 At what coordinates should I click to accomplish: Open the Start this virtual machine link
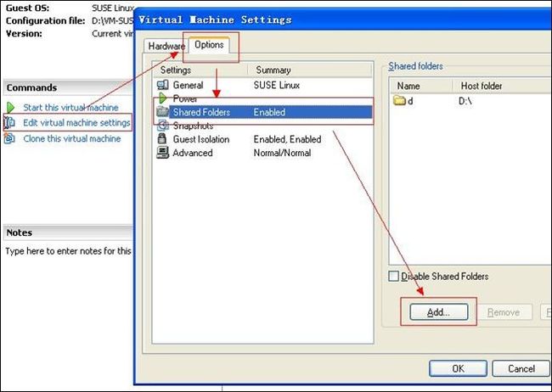70,107
